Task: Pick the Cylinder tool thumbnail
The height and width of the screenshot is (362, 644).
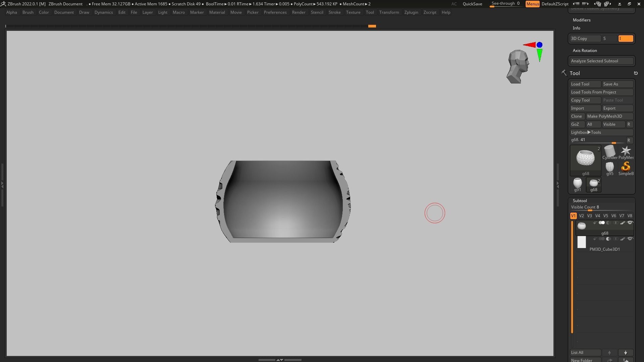Action: (609, 152)
